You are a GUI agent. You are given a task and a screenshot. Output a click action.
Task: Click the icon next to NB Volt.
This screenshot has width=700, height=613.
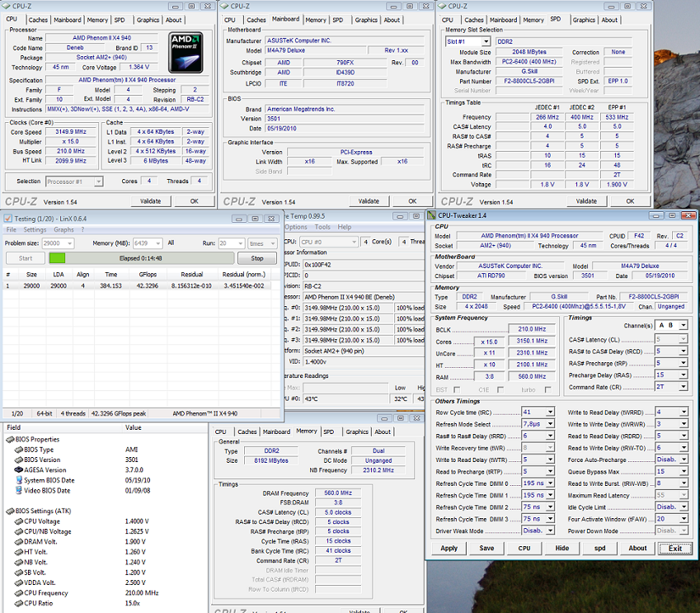(19, 563)
